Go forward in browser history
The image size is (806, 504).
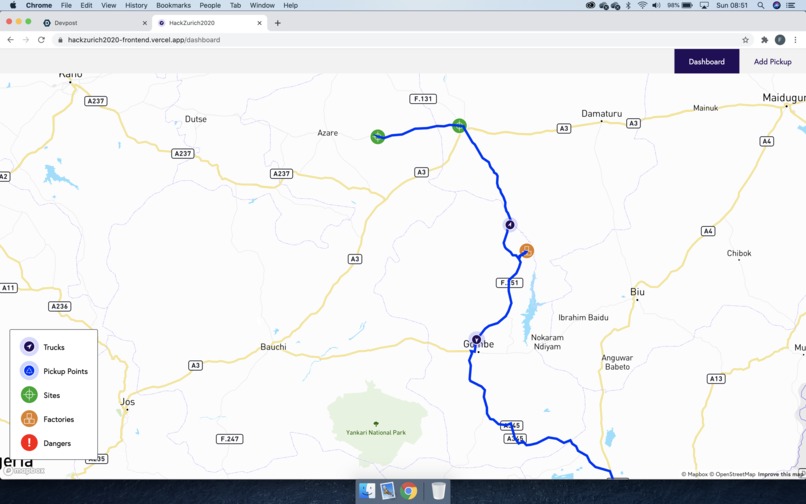(x=26, y=40)
